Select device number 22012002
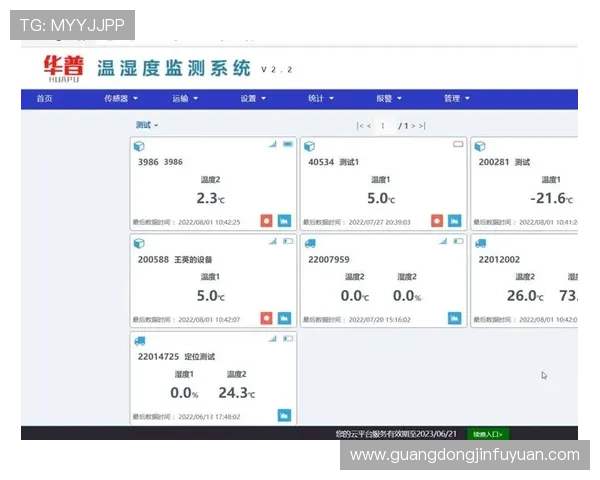The height and width of the screenshot is (480, 600). pos(499,260)
